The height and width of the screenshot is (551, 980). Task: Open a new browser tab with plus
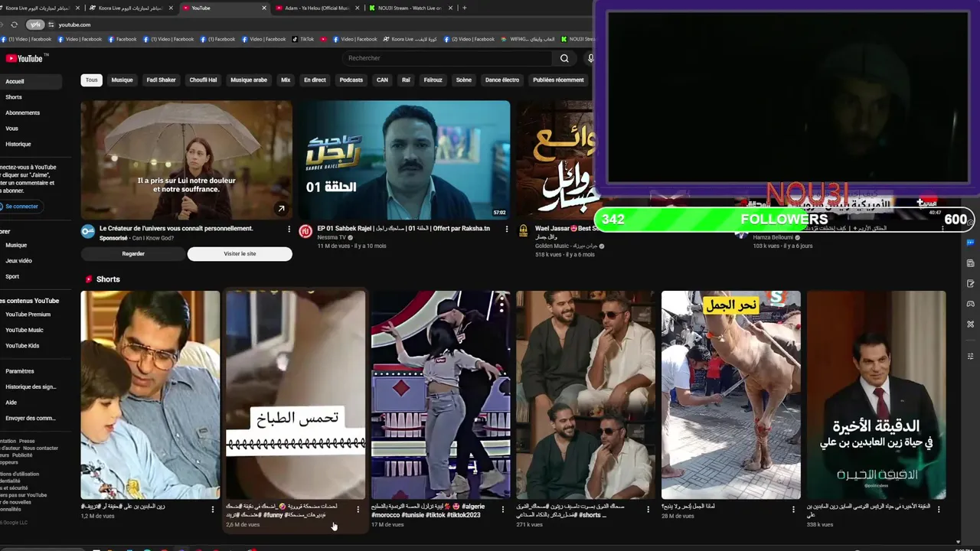464,8
